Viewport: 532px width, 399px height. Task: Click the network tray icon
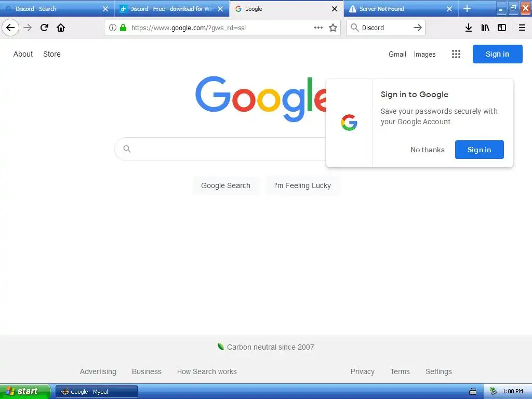click(494, 392)
